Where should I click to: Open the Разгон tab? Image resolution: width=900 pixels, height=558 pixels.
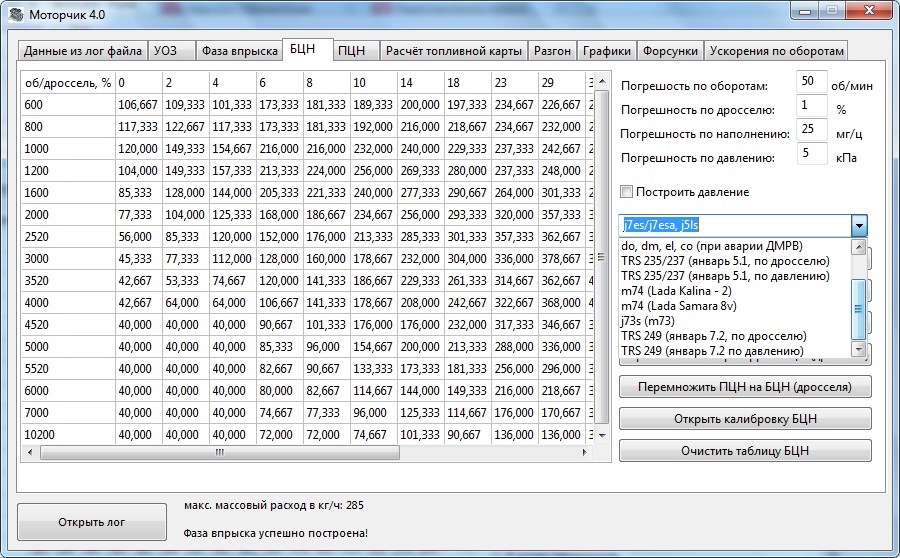552,51
